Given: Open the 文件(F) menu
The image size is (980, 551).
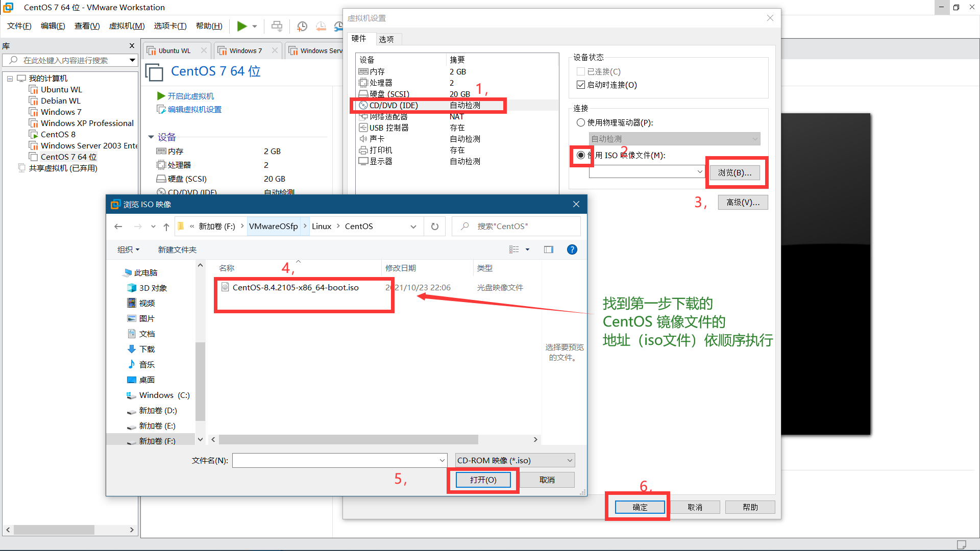Looking at the screenshot, I should tap(19, 26).
